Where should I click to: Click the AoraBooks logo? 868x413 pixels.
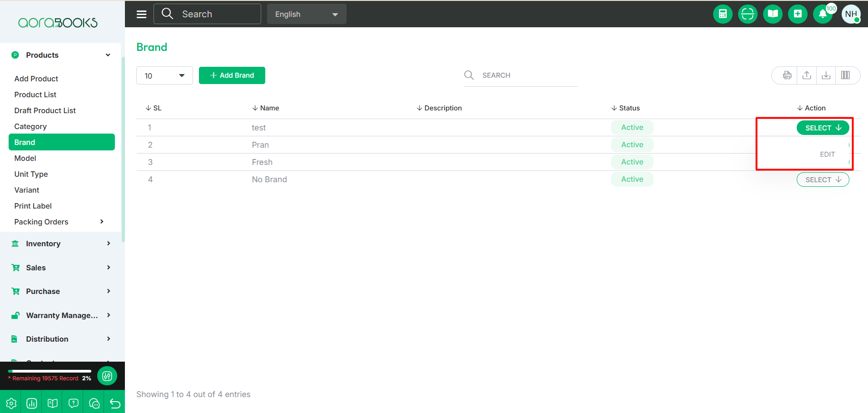pyautogui.click(x=58, y=23)
